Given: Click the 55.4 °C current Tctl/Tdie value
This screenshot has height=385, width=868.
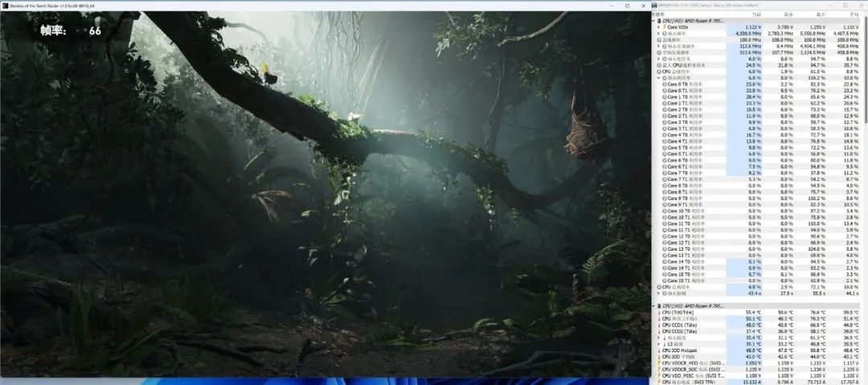Looking at the screenshot, I should click(x=754, y=313).
